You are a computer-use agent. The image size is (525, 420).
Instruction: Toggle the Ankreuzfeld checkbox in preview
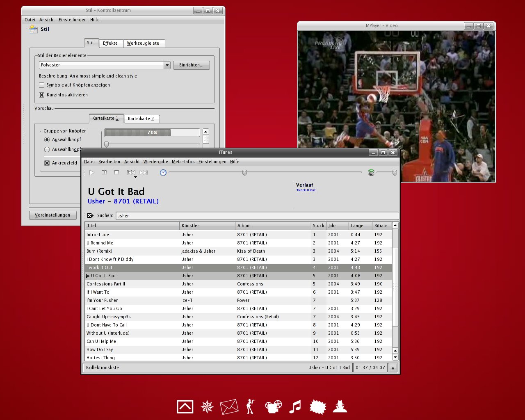coord(47,163)
